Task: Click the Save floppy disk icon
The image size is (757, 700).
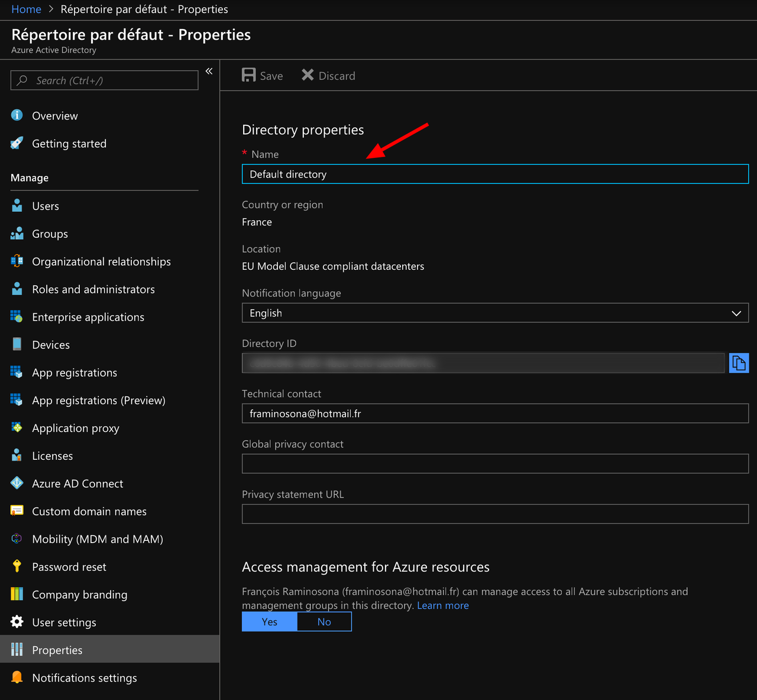Action: pos(249,75)
